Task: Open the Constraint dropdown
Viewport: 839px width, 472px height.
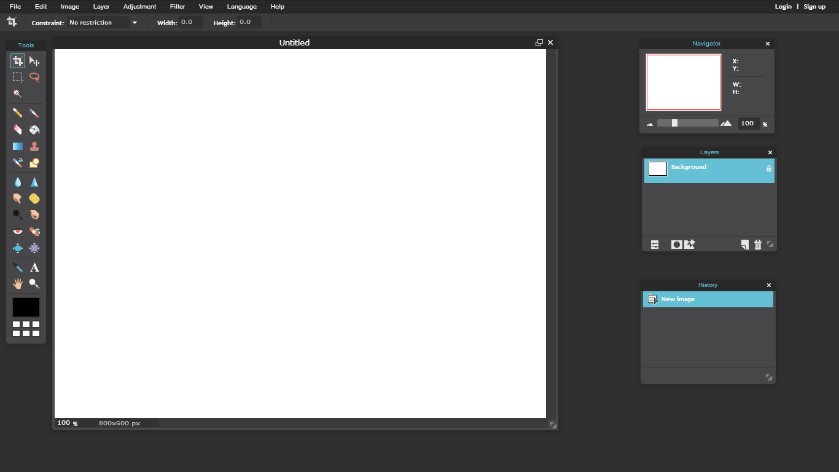Action: (103, 22)
